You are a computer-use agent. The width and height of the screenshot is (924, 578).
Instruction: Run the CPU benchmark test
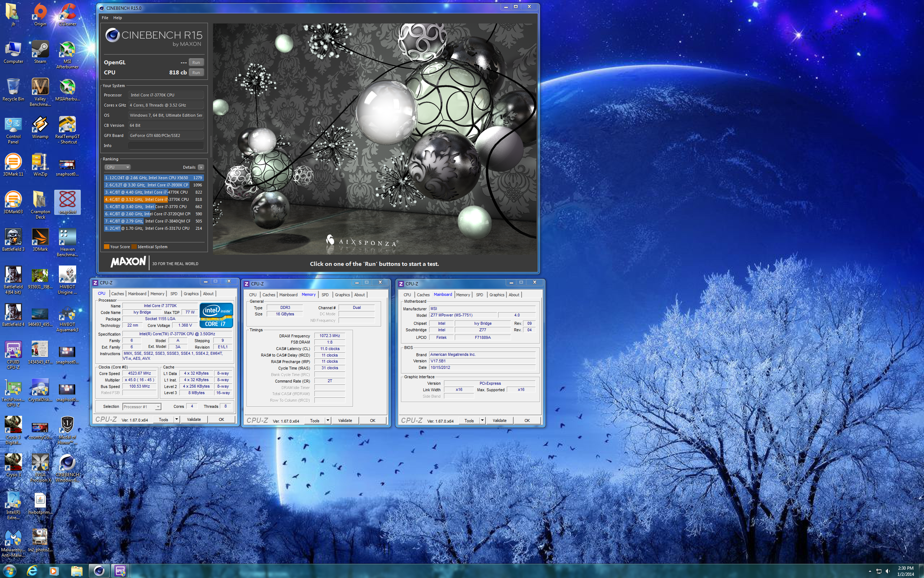point(196,72)
